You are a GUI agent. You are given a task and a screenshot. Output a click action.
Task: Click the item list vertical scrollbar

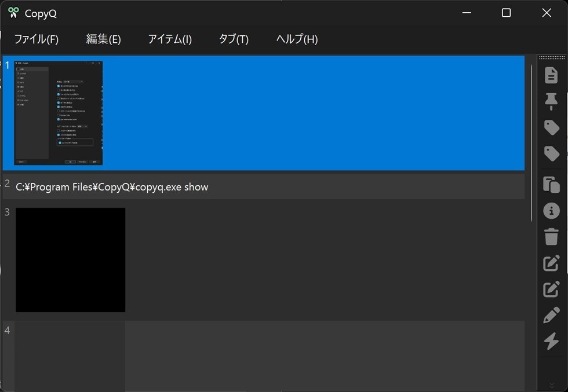tap(531, 143)
